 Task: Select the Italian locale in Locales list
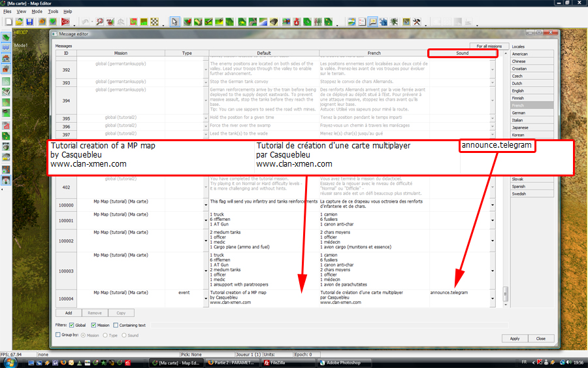[532, 120]
